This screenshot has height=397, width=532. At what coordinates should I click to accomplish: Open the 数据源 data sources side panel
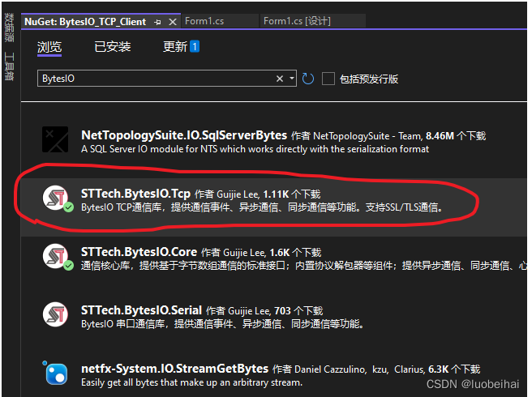[x=9, y=28]
